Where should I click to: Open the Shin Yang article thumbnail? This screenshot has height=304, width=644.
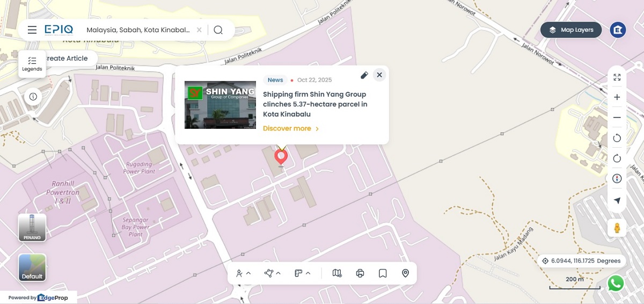click(x=220, y=105)
